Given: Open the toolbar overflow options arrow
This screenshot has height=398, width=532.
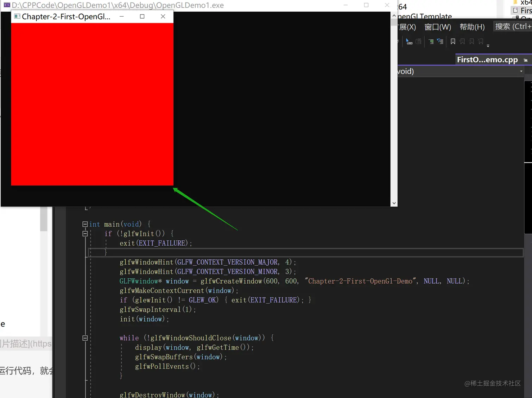Looking at the screenshot, I should pos(488,46).
